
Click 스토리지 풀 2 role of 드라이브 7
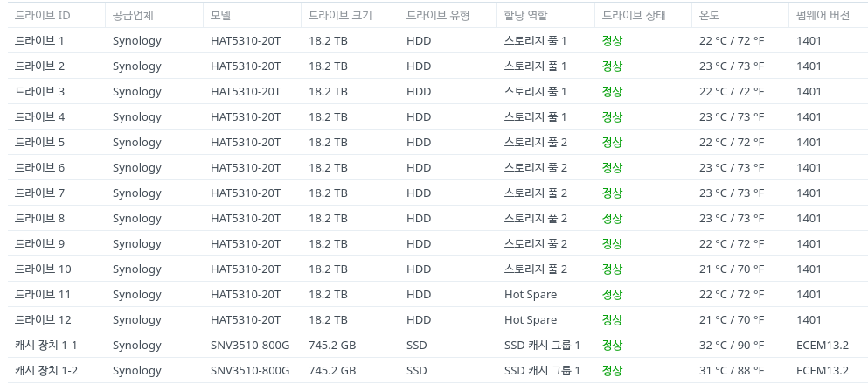tap(535, 192)
